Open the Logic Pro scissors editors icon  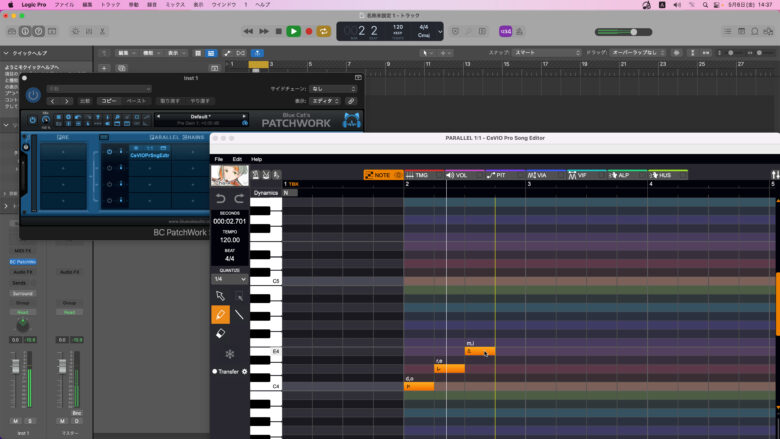pyautogui.click(x=102, y=31)
